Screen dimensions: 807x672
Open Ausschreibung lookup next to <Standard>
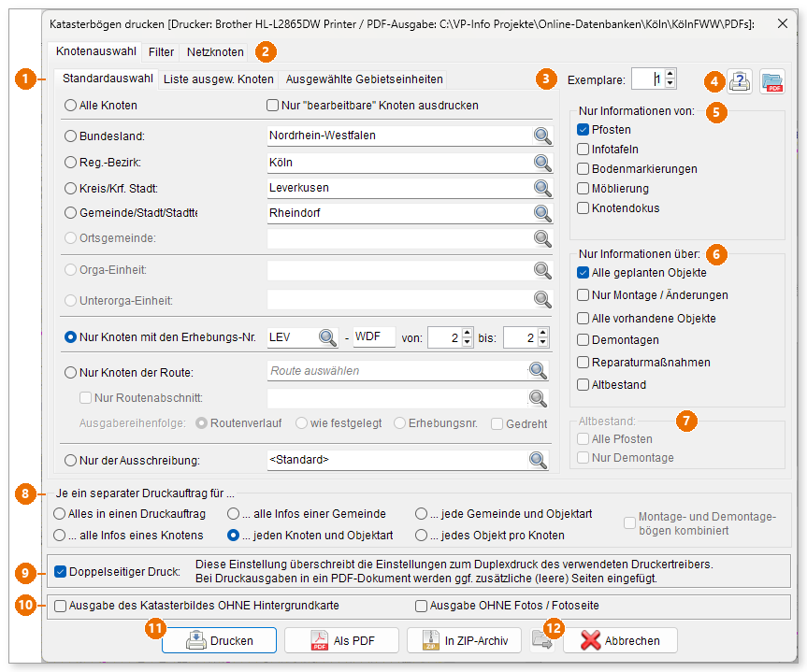coord(538,460)
